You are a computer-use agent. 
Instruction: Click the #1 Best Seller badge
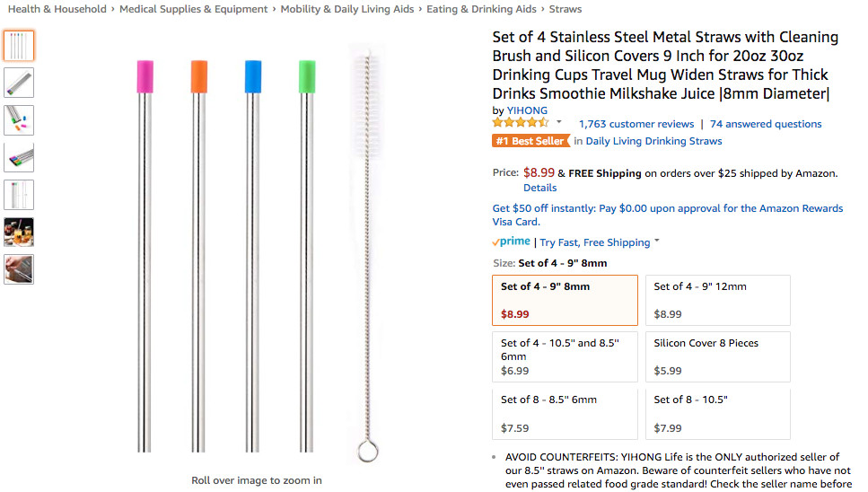tap(530, 141)
